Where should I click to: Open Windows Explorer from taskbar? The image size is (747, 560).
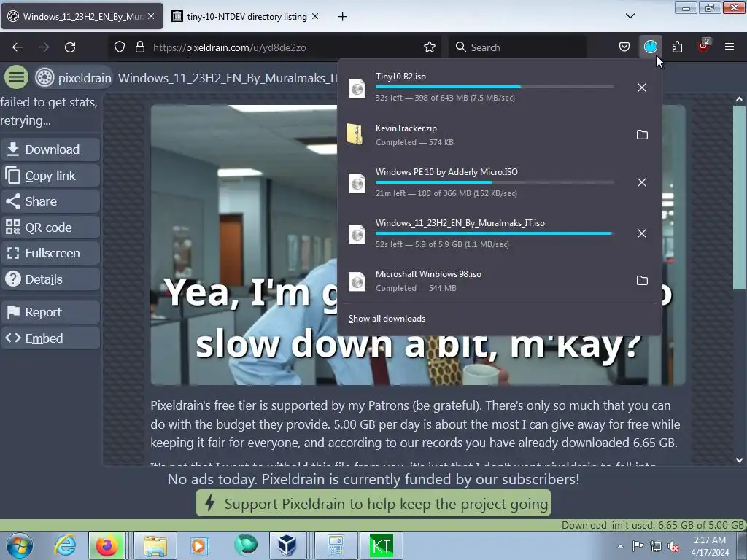coord(155,545)
